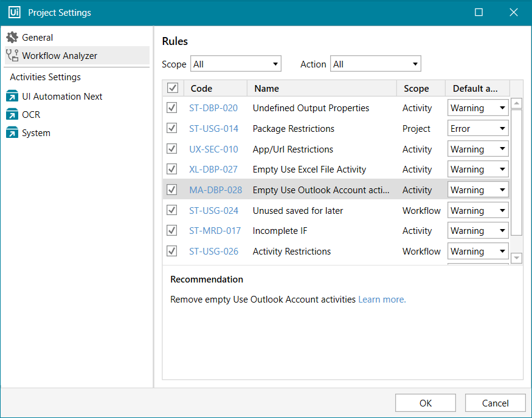Image resolution: width=532 pixels, height=418 pixels.
Task: Click the System settings icon
Action: pyautogui.click(x=11, y=132)
